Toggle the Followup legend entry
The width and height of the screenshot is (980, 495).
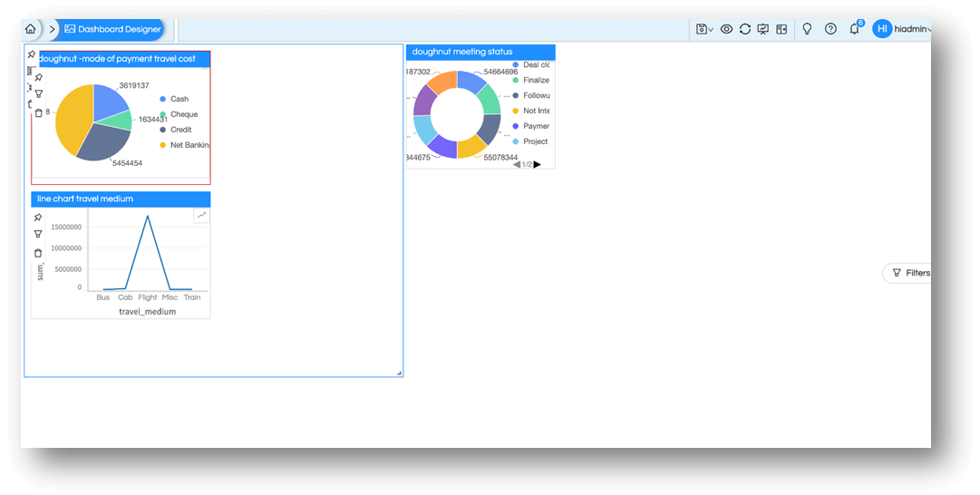tap(530, 95)
